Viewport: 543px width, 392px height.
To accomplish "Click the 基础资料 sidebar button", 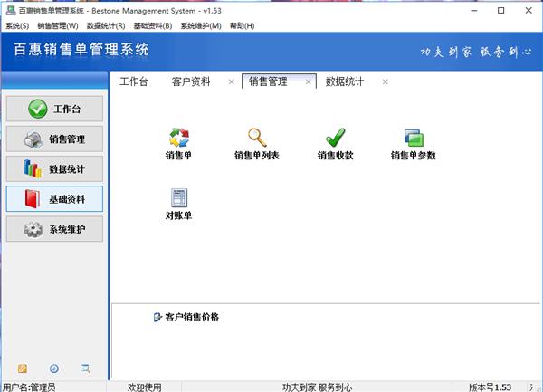I will pyautogui.click(x=54, y=199).
